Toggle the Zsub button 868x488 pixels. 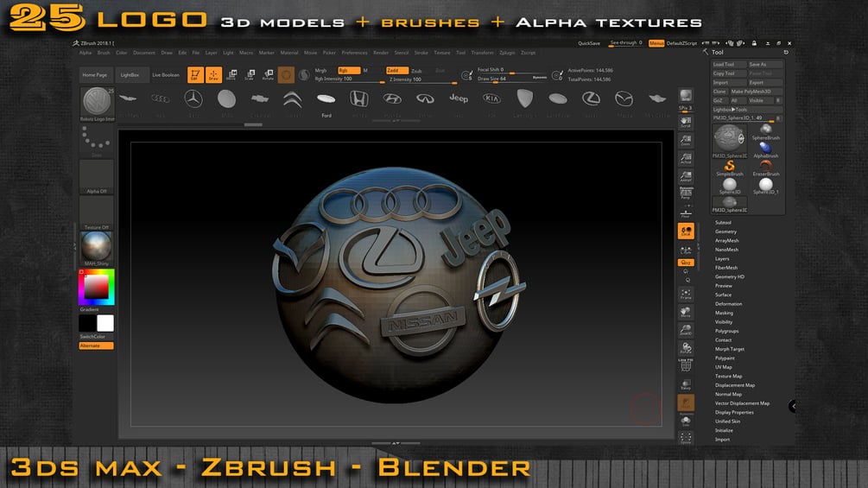[x=417, y=71]
